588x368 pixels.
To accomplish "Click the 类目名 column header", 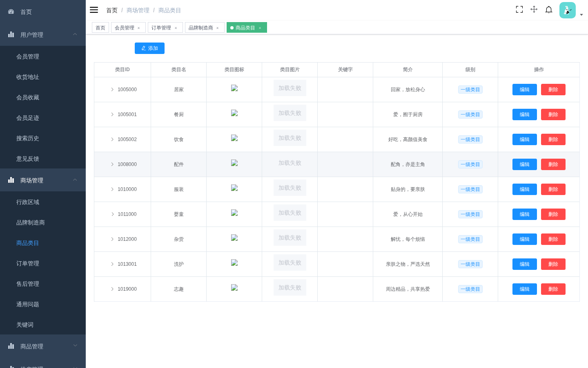I will (x=179, y=70).
